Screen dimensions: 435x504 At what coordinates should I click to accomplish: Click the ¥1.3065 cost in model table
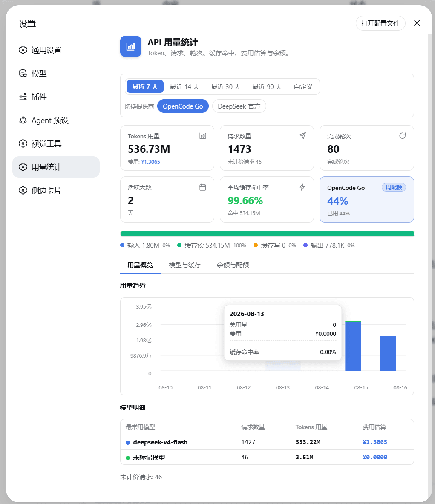375,442
